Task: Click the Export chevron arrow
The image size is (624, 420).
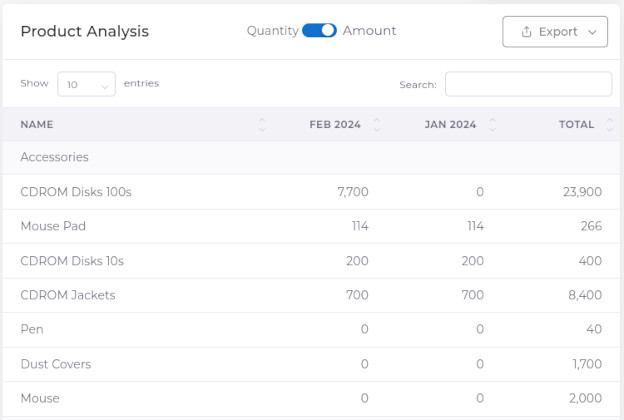Action: [592, 32]
